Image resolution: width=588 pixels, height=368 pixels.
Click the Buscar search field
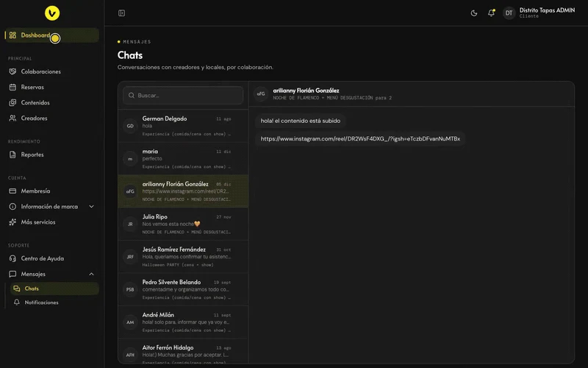(183, 96)
